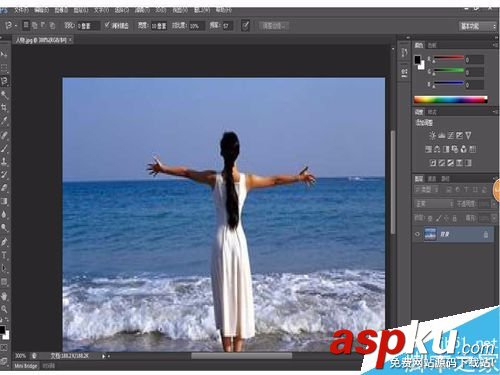The image size is (500, 375).
Task: Open layer filter type dropdown
Action: pyautogui.click(x=427, y=190)
